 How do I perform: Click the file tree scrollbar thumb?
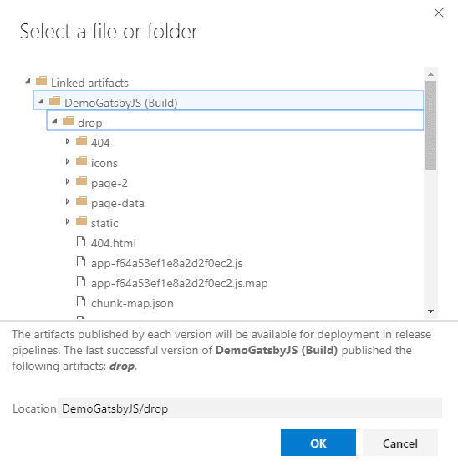coord(430,125)
